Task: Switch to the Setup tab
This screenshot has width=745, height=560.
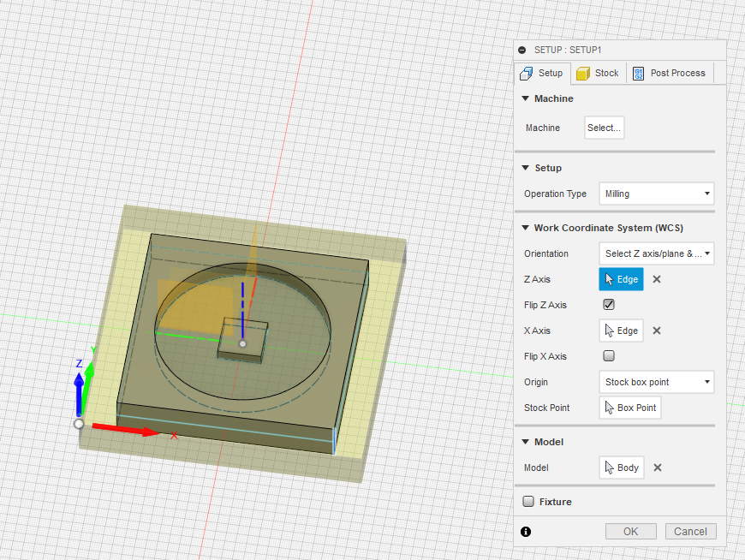Action: click(x=542, y=73)
